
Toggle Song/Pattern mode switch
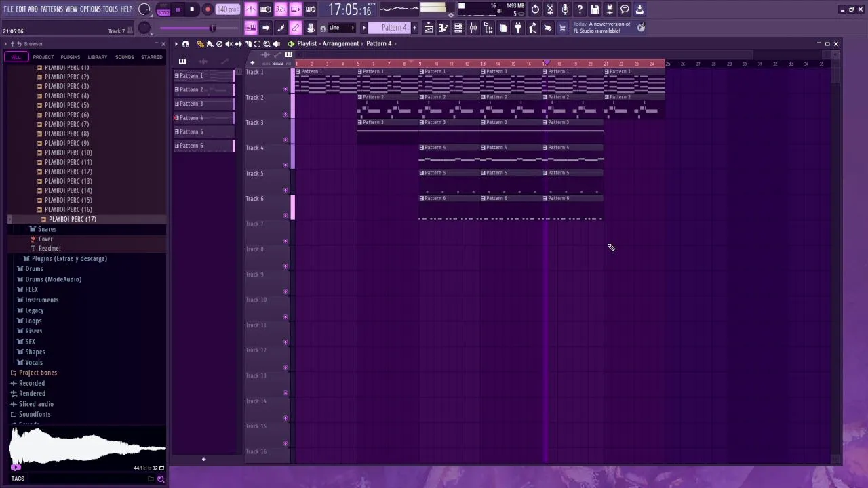point(163,10)
